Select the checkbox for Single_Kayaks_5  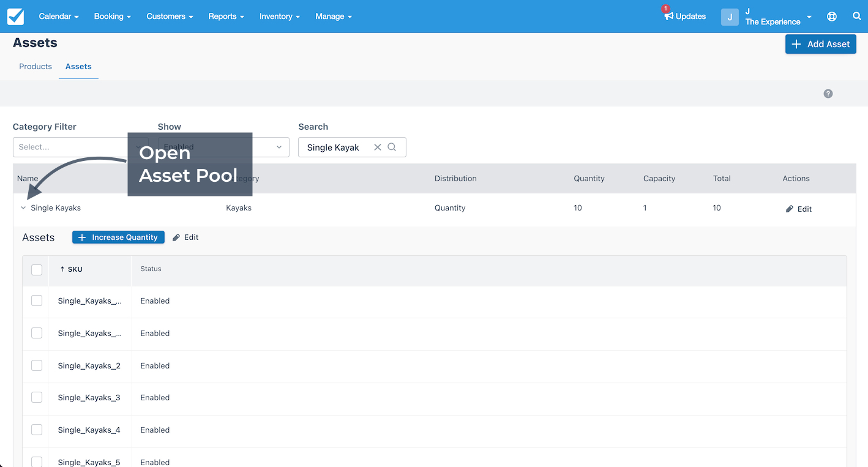point(37,462)
